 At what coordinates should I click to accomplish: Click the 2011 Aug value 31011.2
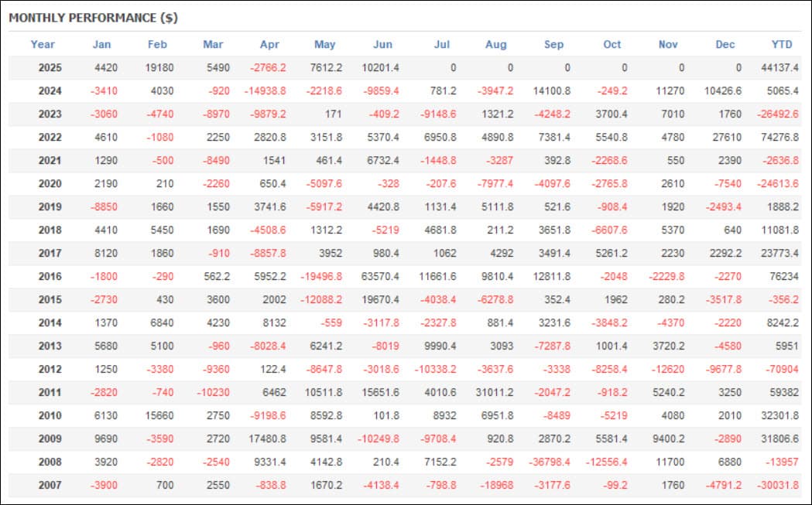(x=495, y=393)
